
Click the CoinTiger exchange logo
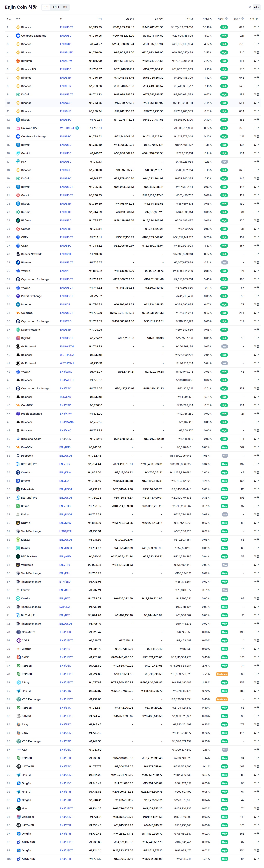pos(18,817)
